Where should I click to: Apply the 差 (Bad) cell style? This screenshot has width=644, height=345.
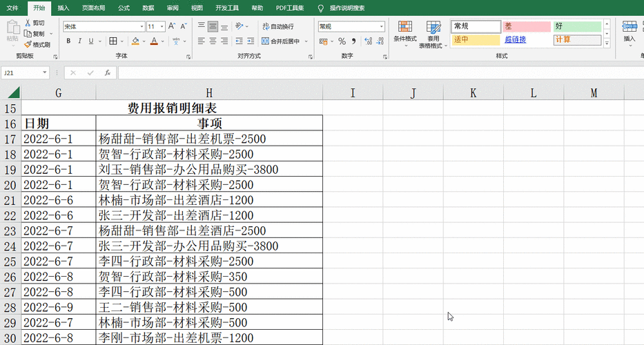[x=527, y=26]
